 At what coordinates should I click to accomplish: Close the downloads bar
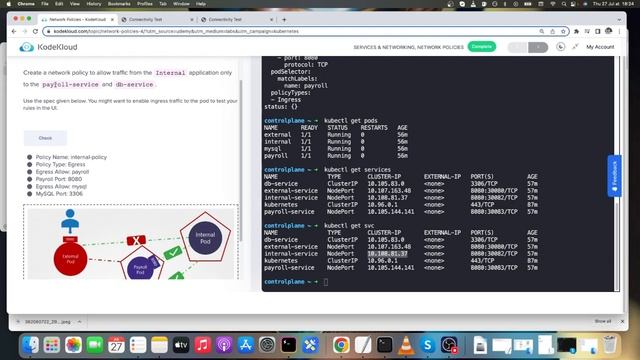[x=622, y=321]
